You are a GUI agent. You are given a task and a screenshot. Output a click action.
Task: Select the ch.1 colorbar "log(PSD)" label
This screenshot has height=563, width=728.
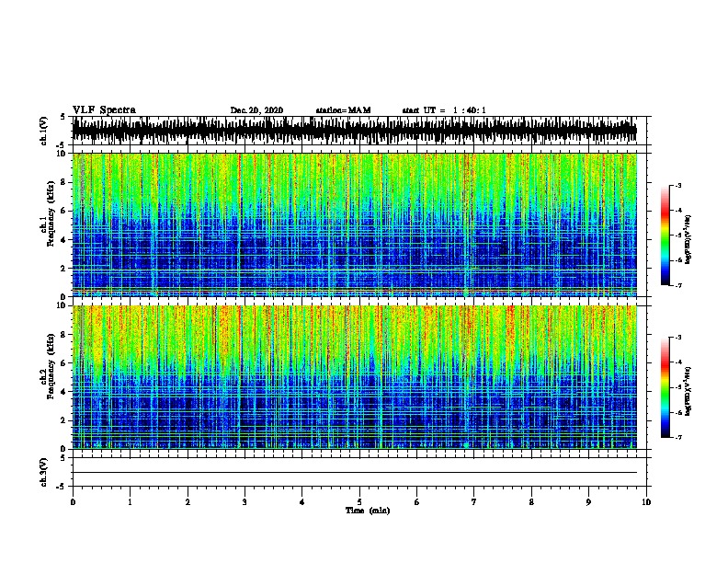coord(688,240)
